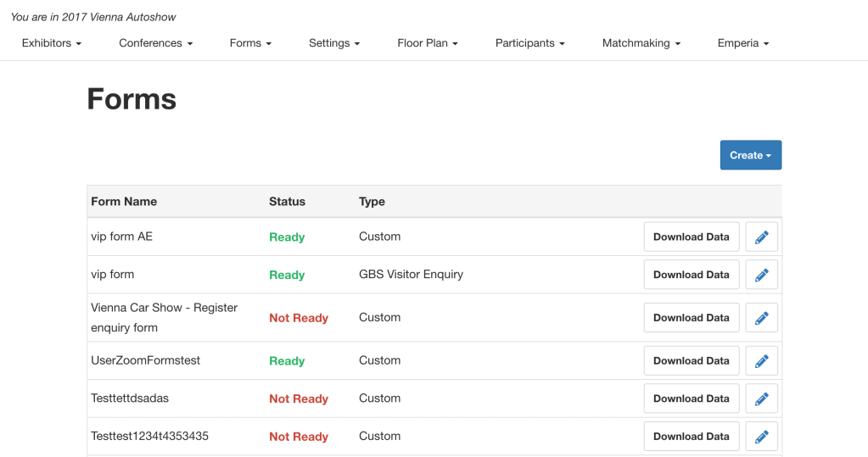The width and height of the screenshot is (868, 457).
Task: Expand the Conferences dropdown
Action: (x=155, y=43)
